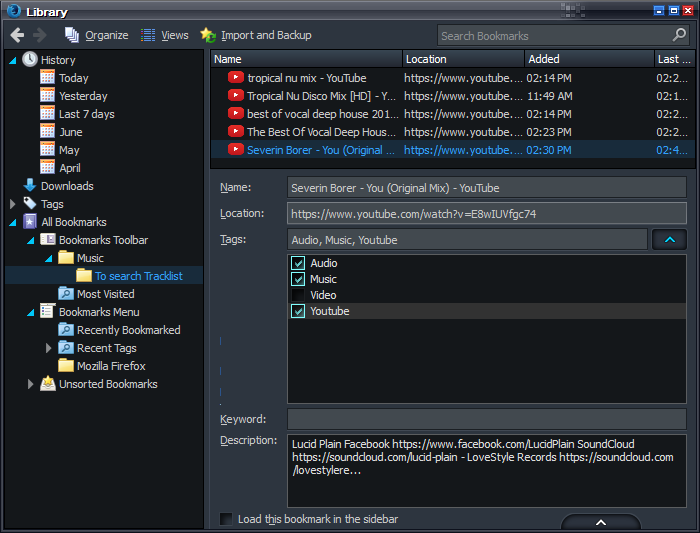Open June history calendar icon

click(47, 131)
